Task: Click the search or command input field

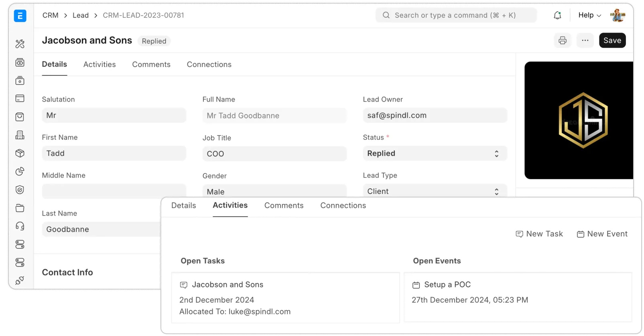Action: coord(455,15)
